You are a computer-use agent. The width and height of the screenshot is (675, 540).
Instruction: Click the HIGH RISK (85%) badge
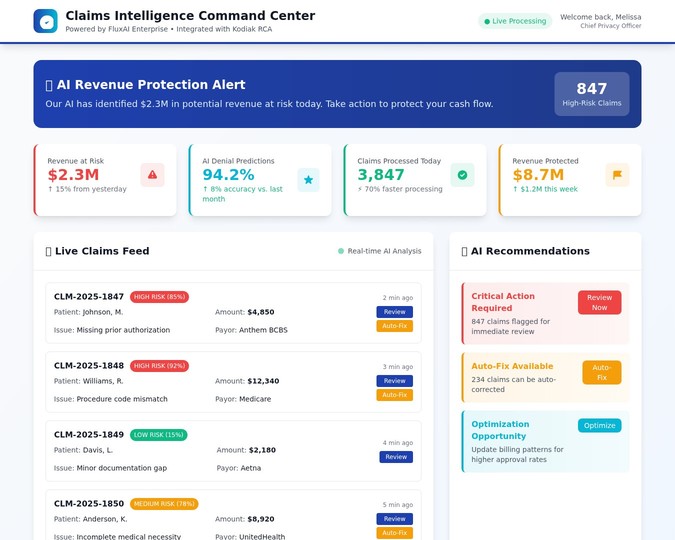click(x=159, y=297)
